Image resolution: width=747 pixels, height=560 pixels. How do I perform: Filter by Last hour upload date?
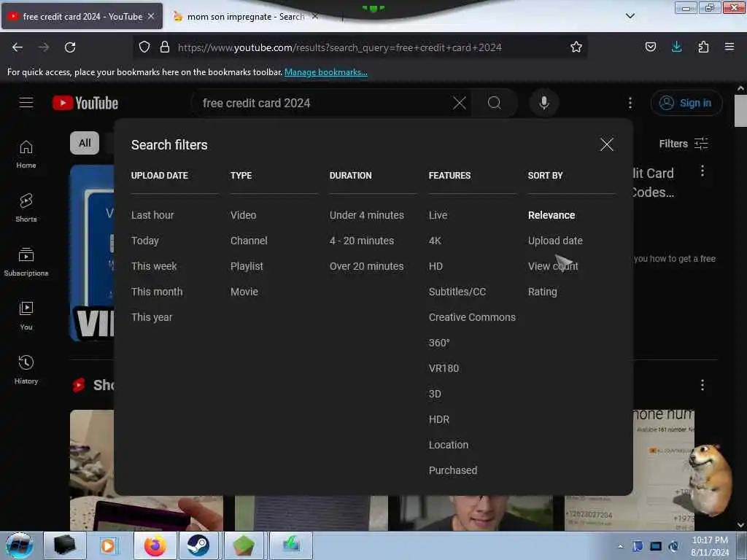152,215
